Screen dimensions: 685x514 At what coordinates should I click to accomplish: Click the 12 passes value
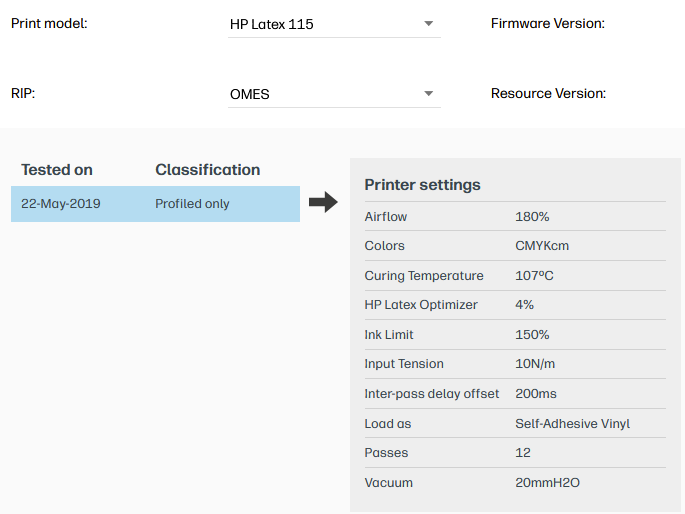pos(523,452)
